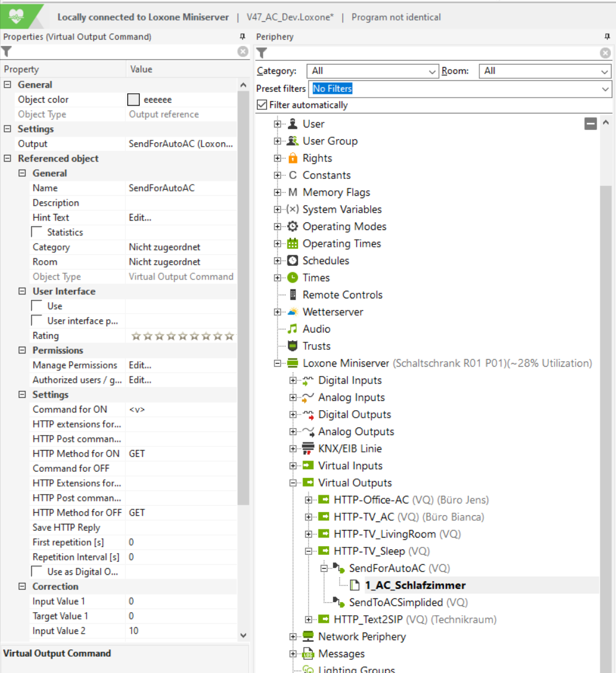Collapse the Permissions section
Screen dimensions: 616x673
[x=22, y=350]
